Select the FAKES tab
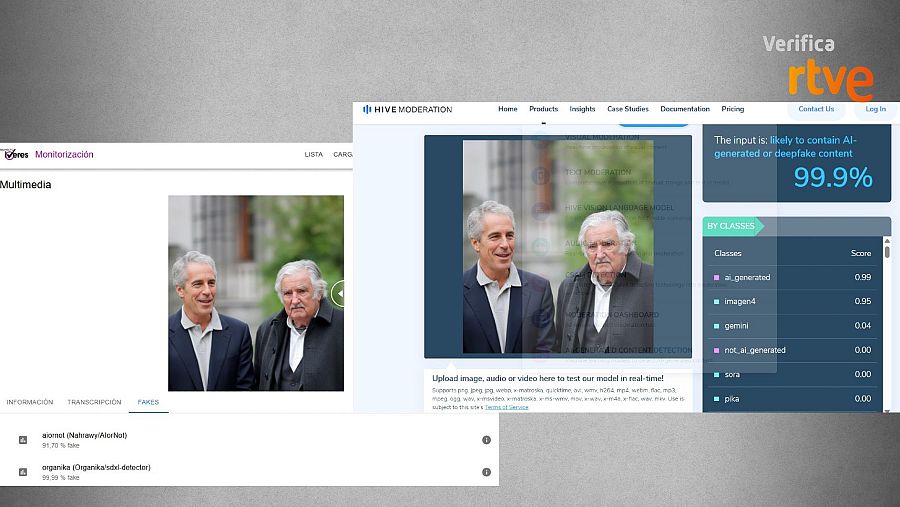Viewport: 900px width, 507px height. tap(148, 402)
